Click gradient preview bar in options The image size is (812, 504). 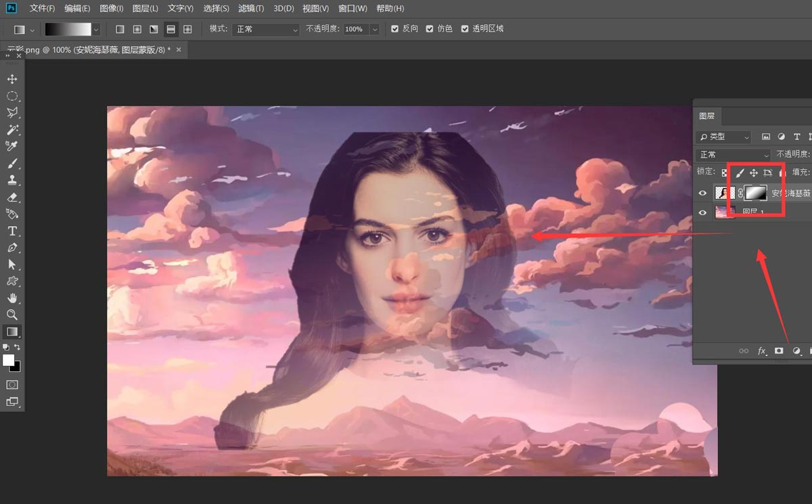(68, 29)
